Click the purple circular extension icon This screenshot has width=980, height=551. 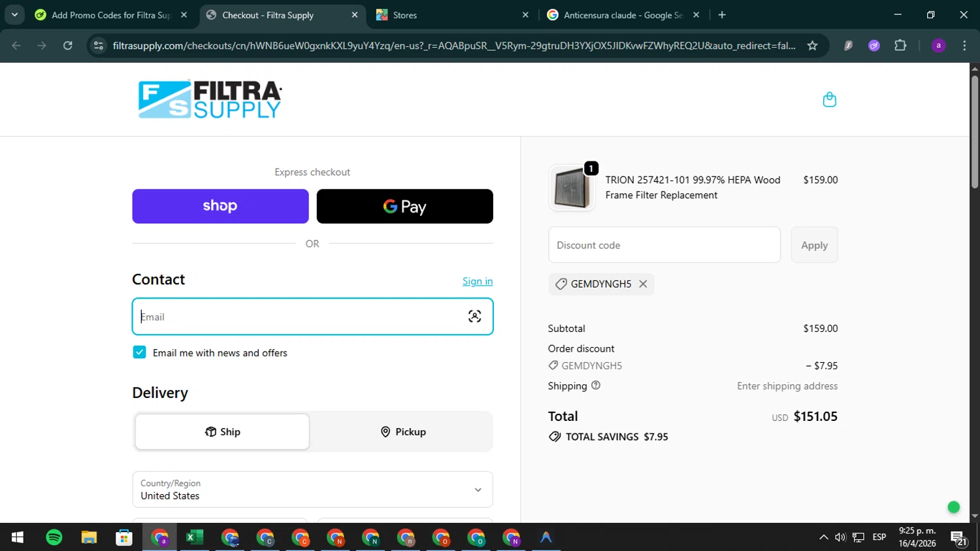pyautogui.click(x=874, y=46)
